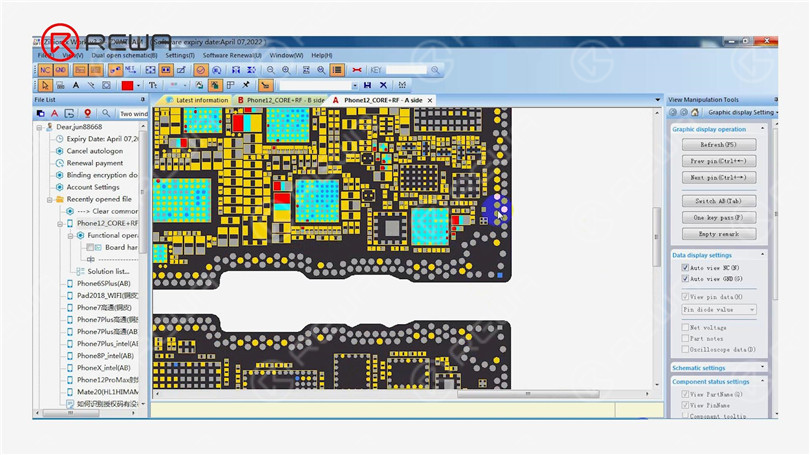
Task: Click the Prev pin button
Action: [x=719, y=161]
